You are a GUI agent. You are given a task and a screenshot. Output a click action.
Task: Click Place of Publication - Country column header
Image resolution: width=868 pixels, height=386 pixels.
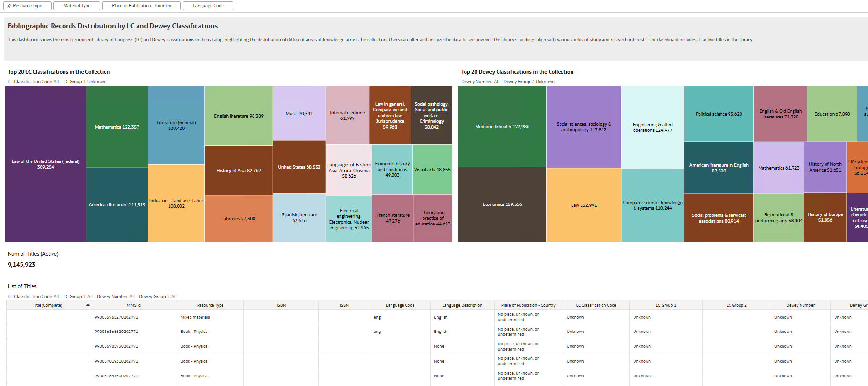pos(529,305)
